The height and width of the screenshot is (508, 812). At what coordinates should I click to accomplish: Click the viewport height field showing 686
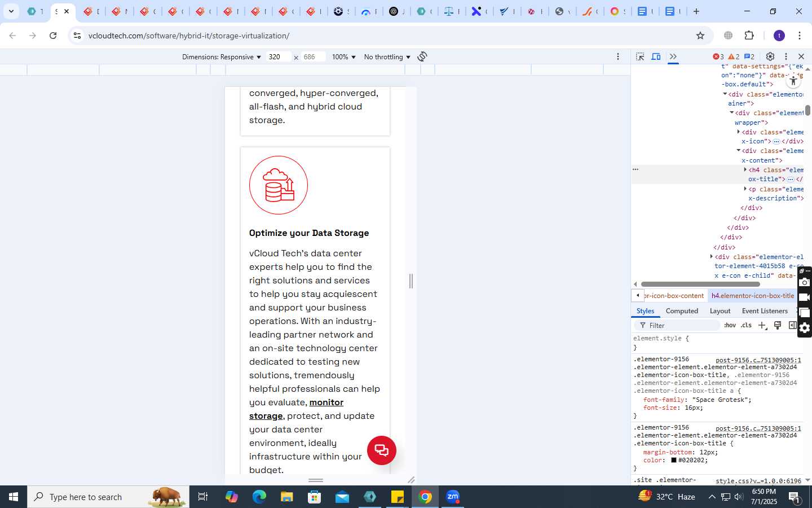(x=314, y=56)
